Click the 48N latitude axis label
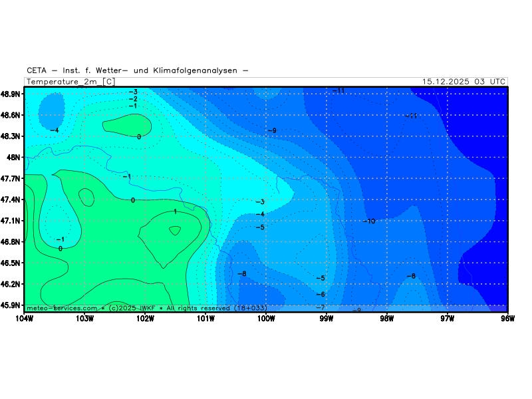 coord(15,158)
